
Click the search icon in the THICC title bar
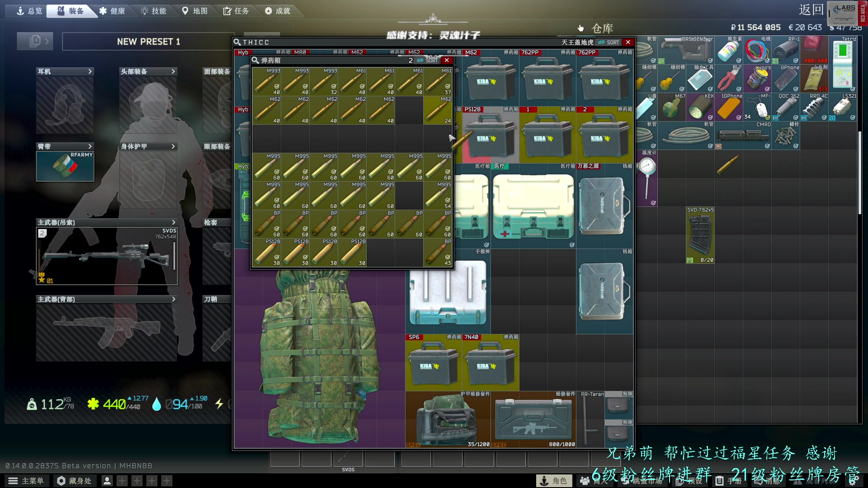click(x=237, y=42)
